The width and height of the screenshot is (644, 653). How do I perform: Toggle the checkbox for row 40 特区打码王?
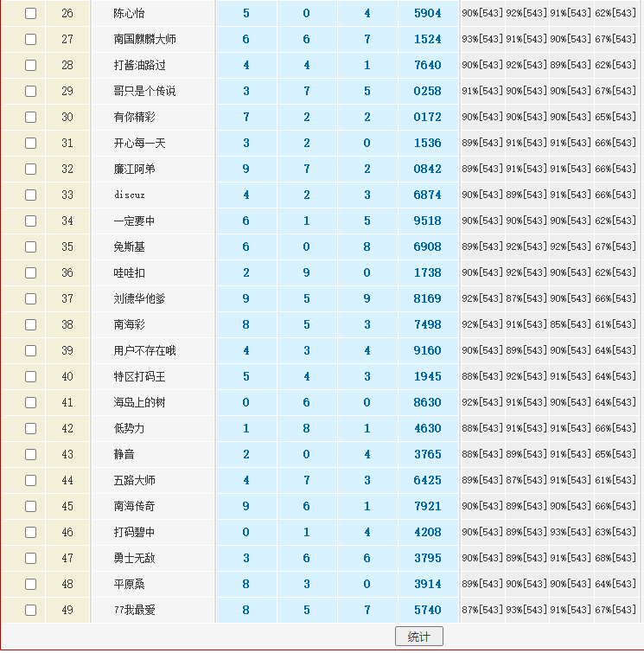pyautogui.click(x=30, y=377)
